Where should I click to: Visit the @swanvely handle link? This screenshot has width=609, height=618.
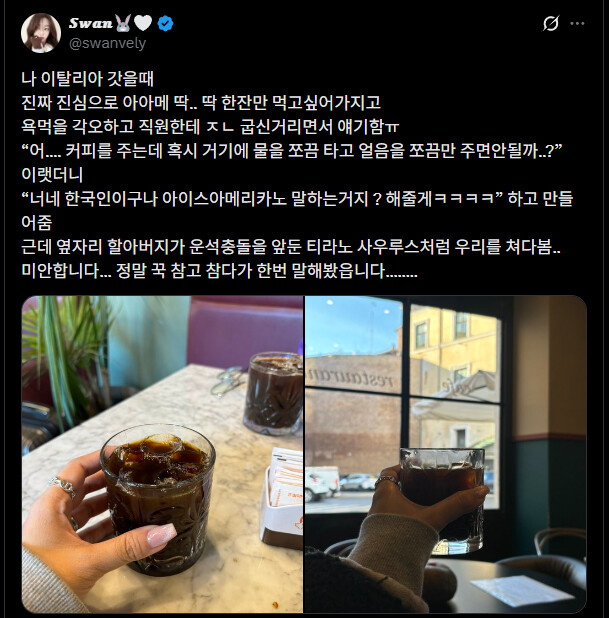point(107,43)
